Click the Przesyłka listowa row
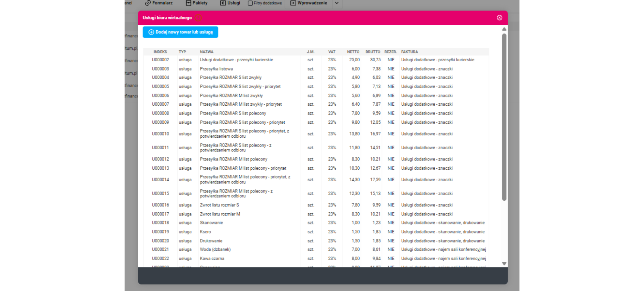This screenshot has width=644, height=291. click(216, 69)
